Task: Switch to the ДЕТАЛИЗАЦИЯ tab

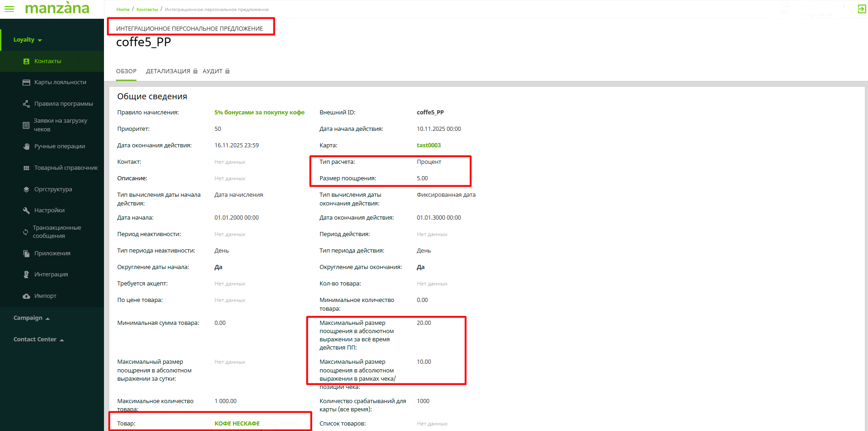Action: click(x=168, y=71)
